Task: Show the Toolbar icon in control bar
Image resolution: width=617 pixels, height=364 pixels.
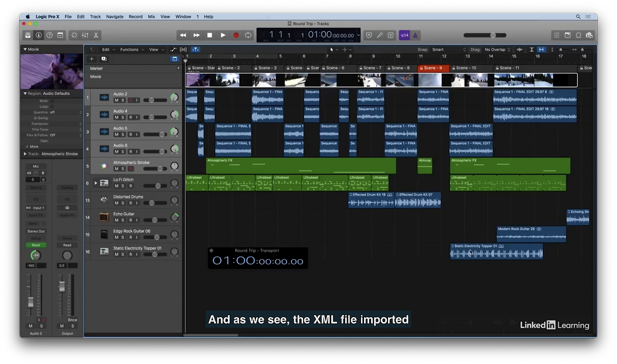Action: pyautogui.click(x=60, y=35)
